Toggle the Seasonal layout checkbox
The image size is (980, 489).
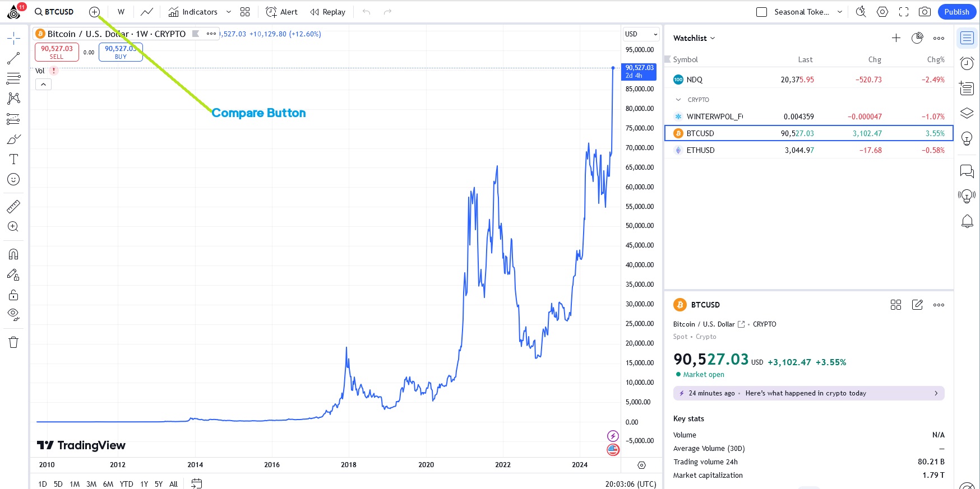(761, 12)
